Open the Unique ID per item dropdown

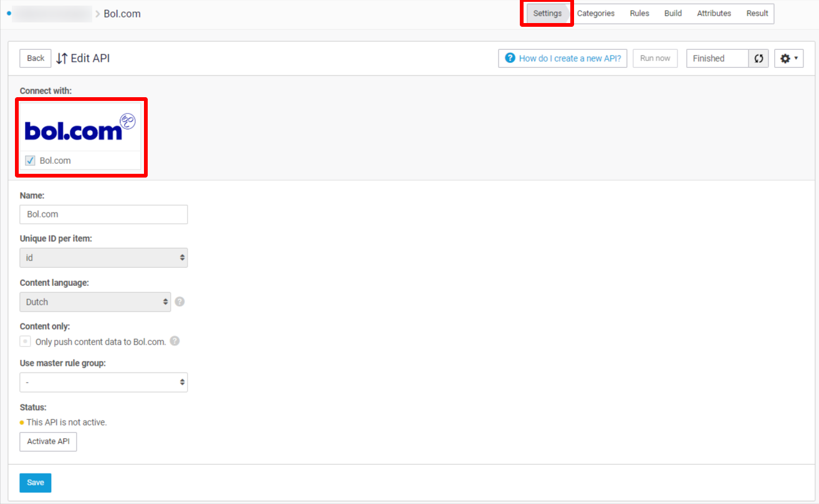coord(103,258)
